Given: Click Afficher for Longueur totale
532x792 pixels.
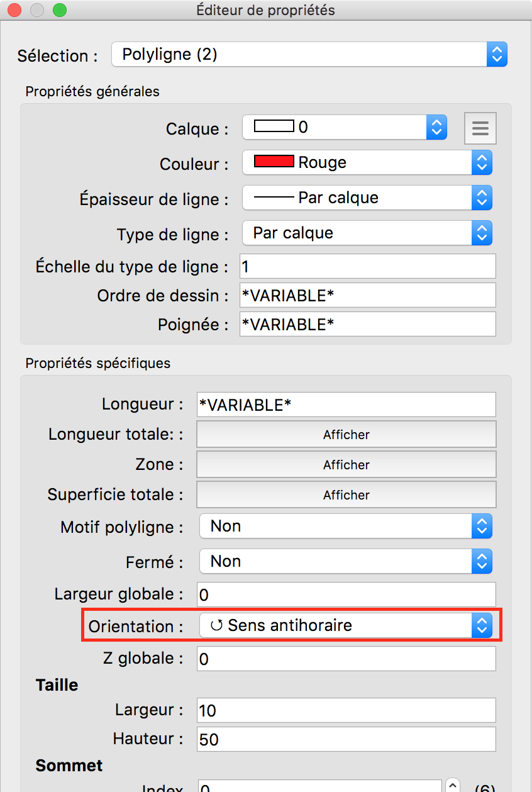Looking at the screenshot, I should [346, 434].
